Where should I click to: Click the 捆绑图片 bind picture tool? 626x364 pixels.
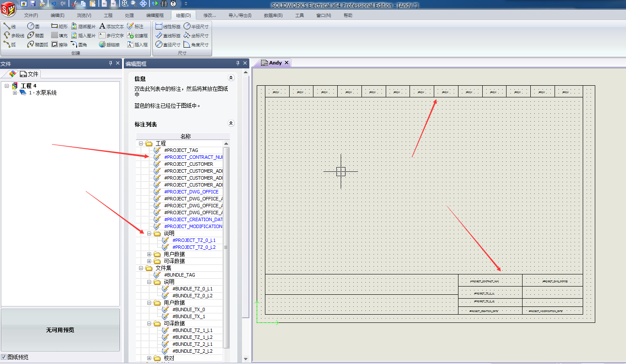click(83, 26)
